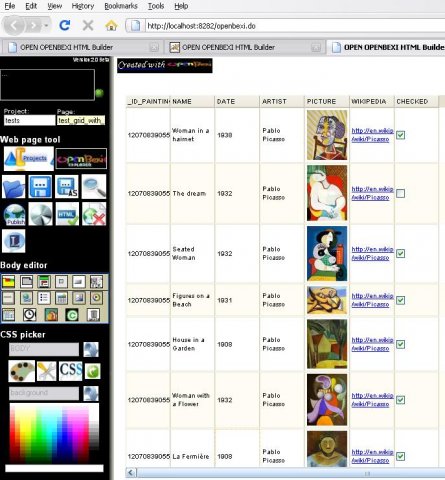445x480 pixels.
Task: Click the green copyright symbol icon
Action: (x=72, y=315)
